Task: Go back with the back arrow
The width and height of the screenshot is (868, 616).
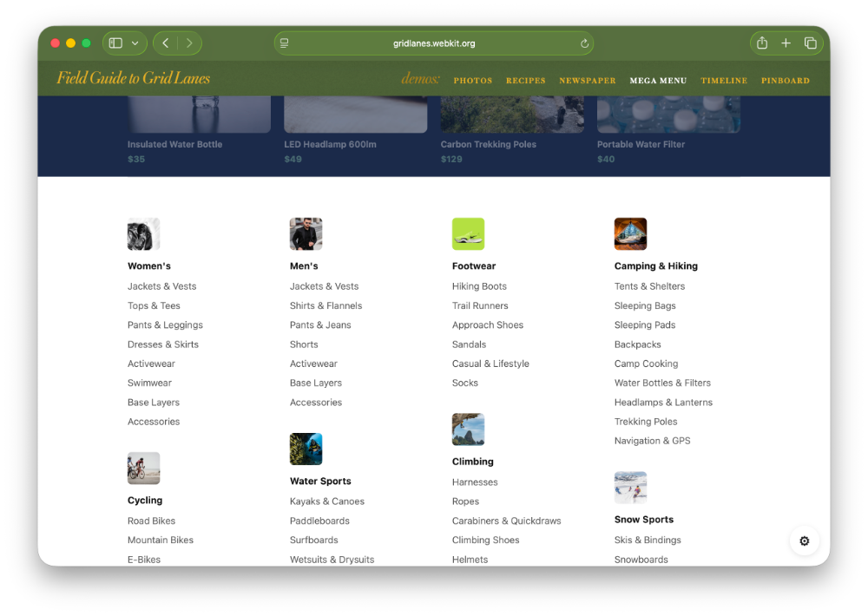Action: point(166,43)
